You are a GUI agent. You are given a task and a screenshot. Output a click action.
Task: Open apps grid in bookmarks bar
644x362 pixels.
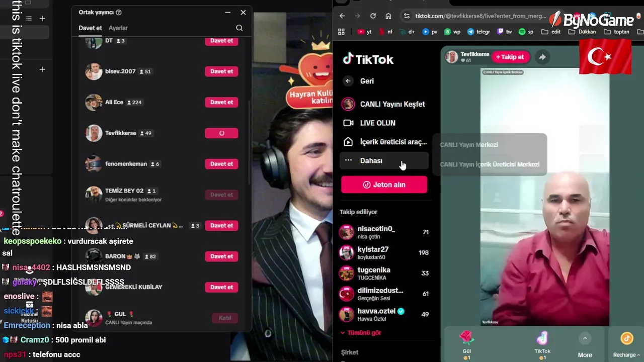tap(341, 32)
